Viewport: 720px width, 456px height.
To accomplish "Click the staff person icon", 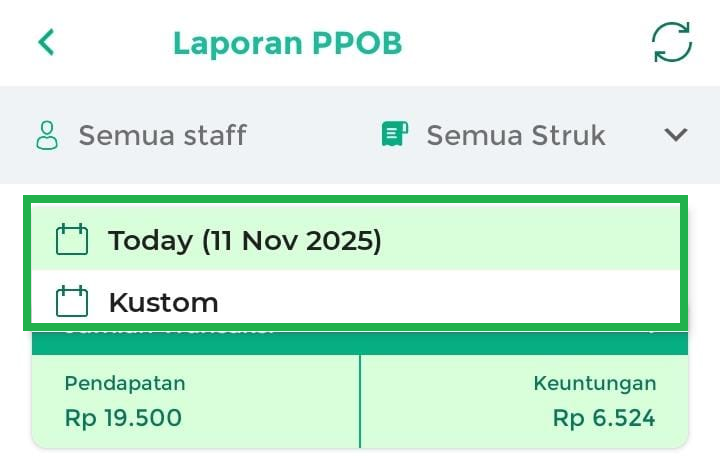I will point(47,135).
